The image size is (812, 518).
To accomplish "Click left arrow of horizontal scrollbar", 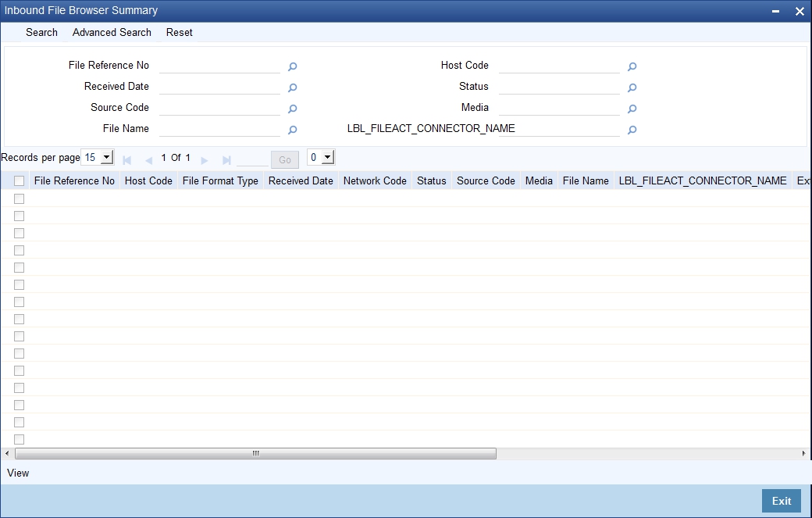I will click(7, 453).
